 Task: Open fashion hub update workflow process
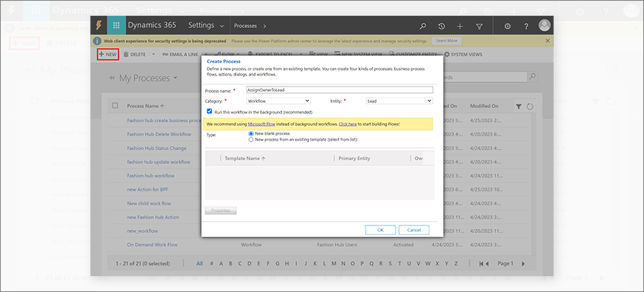tap(159, 162)
